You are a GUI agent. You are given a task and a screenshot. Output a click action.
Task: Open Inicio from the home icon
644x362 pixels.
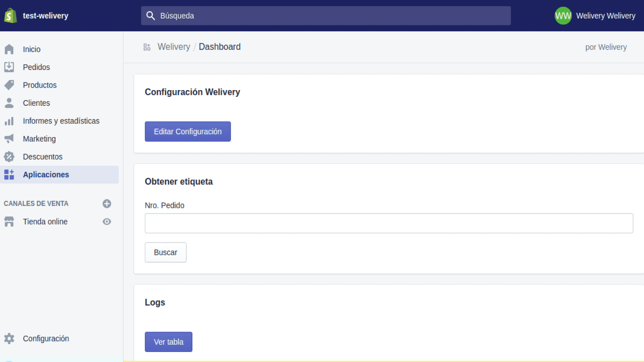coord(9,49)
